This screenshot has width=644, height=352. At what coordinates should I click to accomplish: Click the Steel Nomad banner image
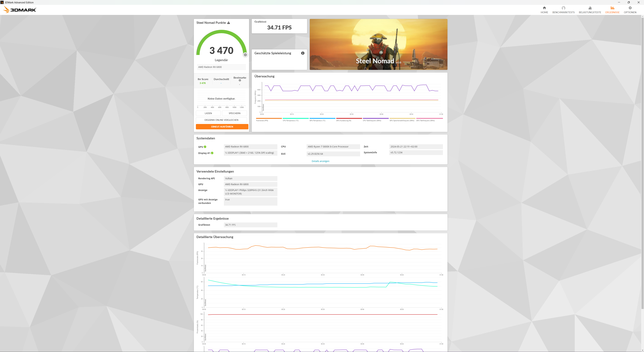[x=378, y=44]
